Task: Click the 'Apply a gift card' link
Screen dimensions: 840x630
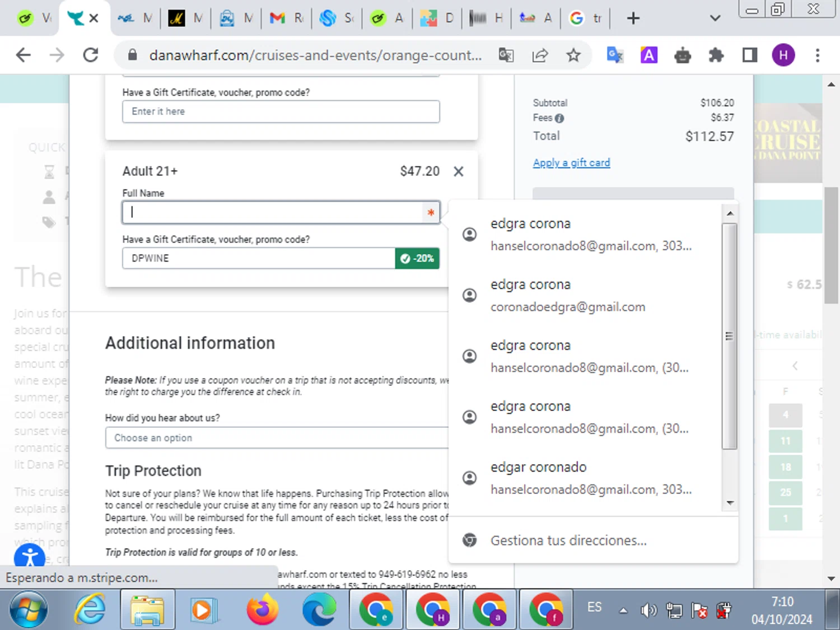Action: 572,163
